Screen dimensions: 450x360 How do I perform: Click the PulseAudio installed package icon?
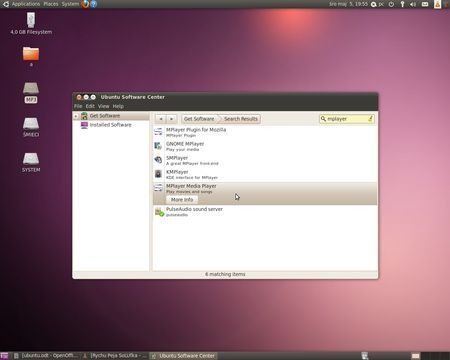pos(159,212)
